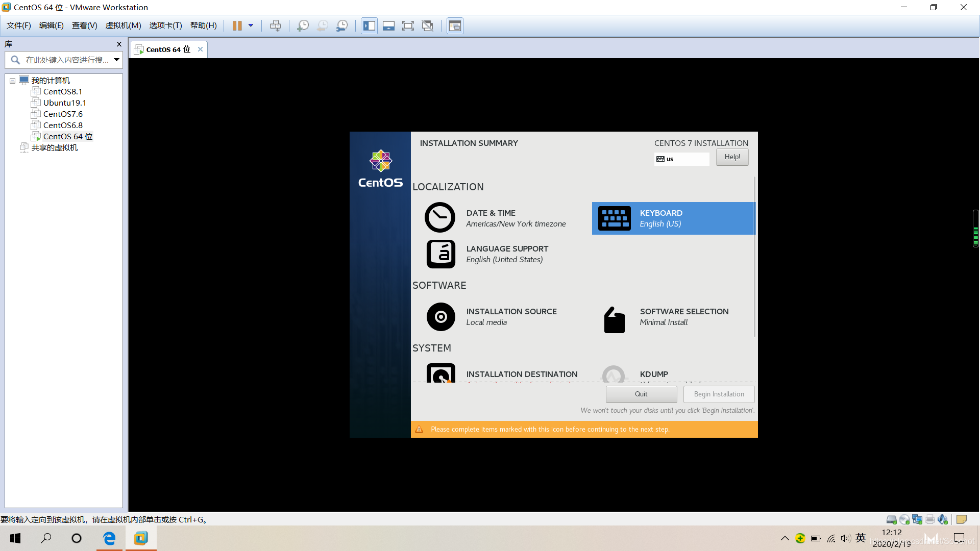Open Microsoft Edge from the taskbar

point(109,538)
